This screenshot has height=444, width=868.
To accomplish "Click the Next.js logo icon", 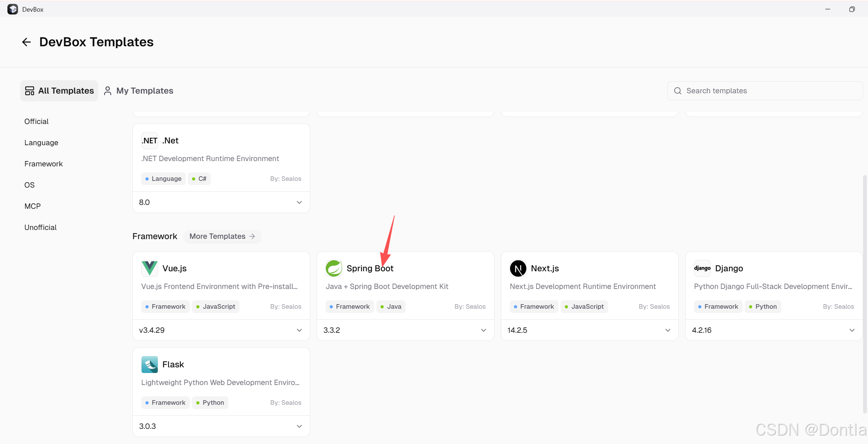I will click(x=518, y=268).
